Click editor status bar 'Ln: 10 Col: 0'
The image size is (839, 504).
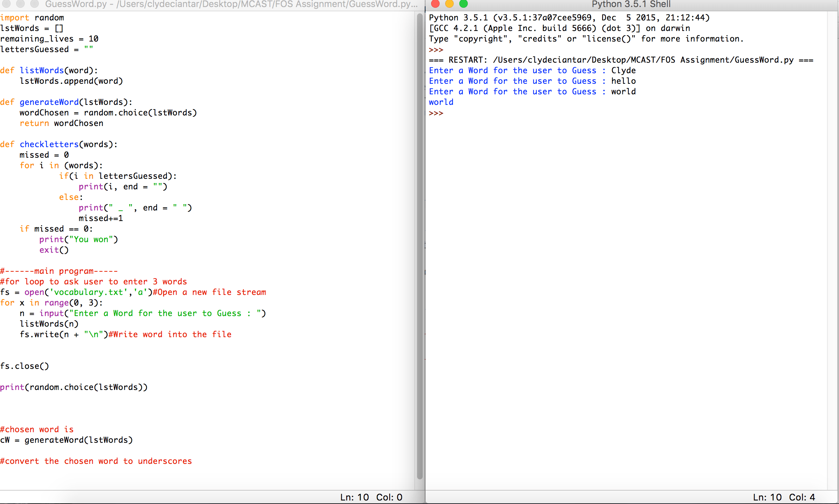[371, 497]
